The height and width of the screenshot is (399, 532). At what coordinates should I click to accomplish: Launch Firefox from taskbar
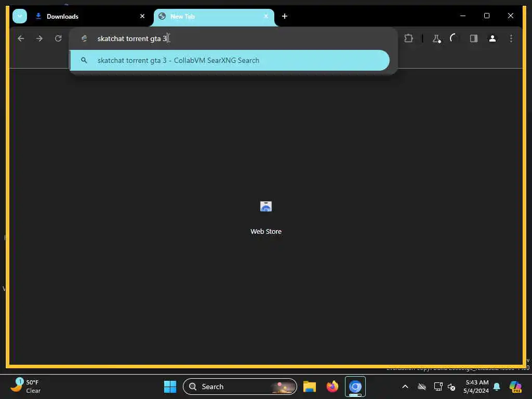pos(332,387)
